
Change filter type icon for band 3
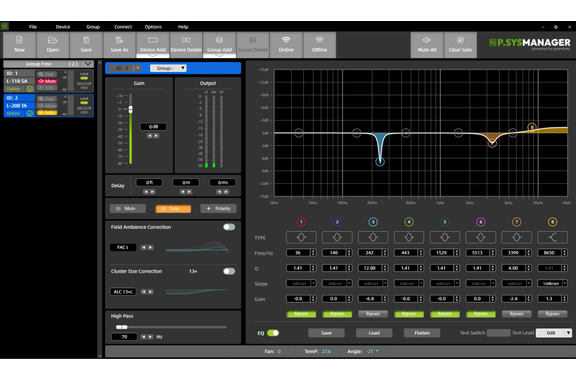(x=373, y=237)
